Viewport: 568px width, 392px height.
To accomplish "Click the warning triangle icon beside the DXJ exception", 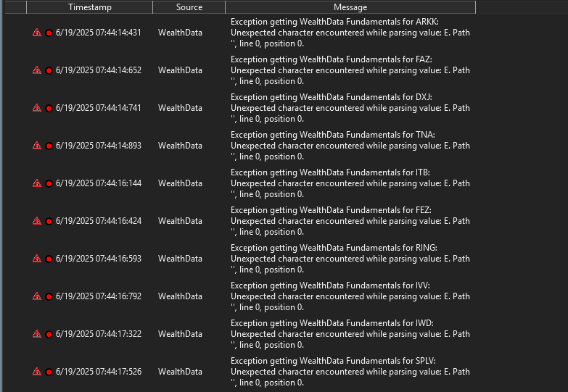I will click(37, 108).
